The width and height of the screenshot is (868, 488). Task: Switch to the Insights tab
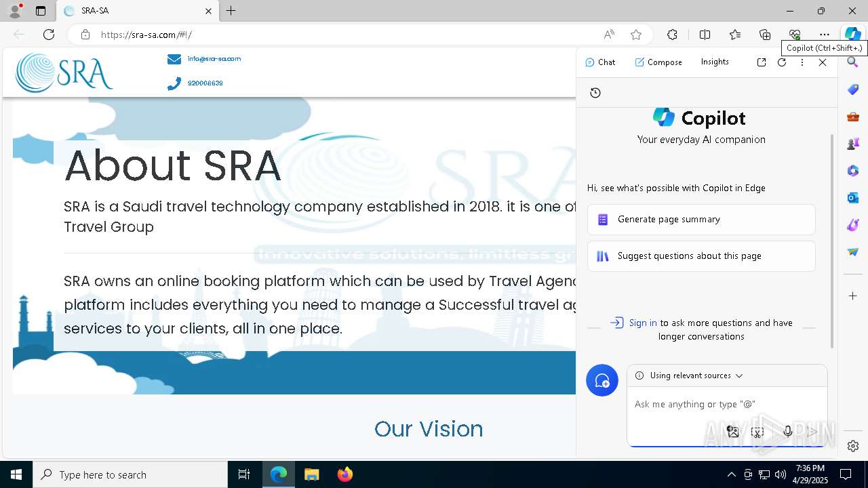(x=715, y=62)
